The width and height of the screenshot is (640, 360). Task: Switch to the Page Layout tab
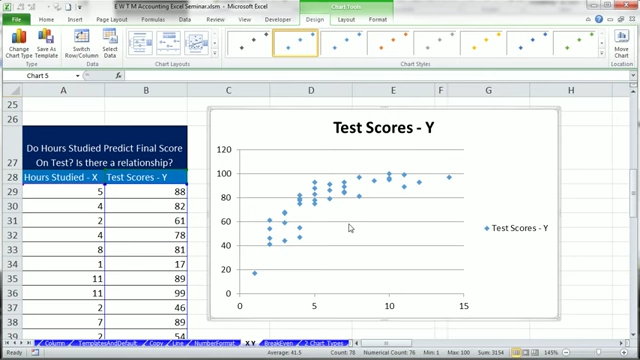click(112, 20)
